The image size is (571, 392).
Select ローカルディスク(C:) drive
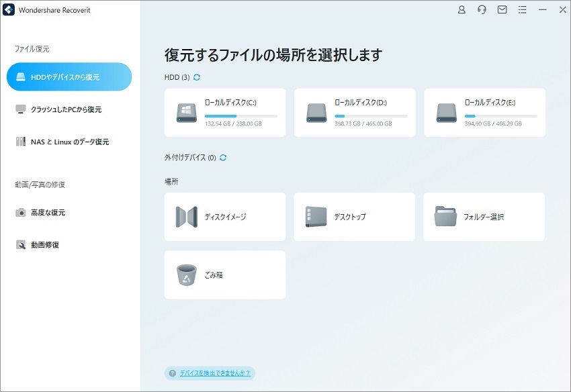pyautogui.click(x=224, y=112)
